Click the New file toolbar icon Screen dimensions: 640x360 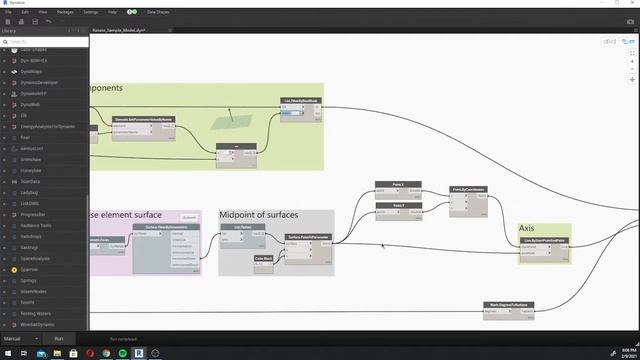coord(8,22)
